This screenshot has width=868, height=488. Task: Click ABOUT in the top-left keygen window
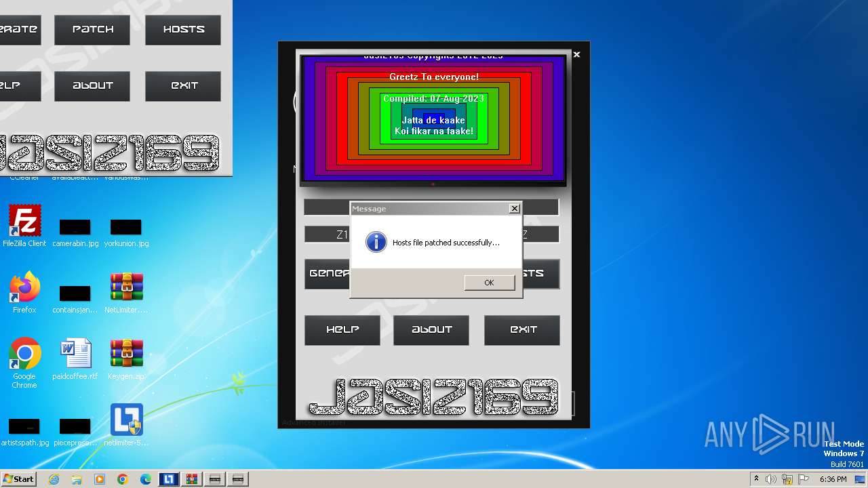(x=92, y=86)
